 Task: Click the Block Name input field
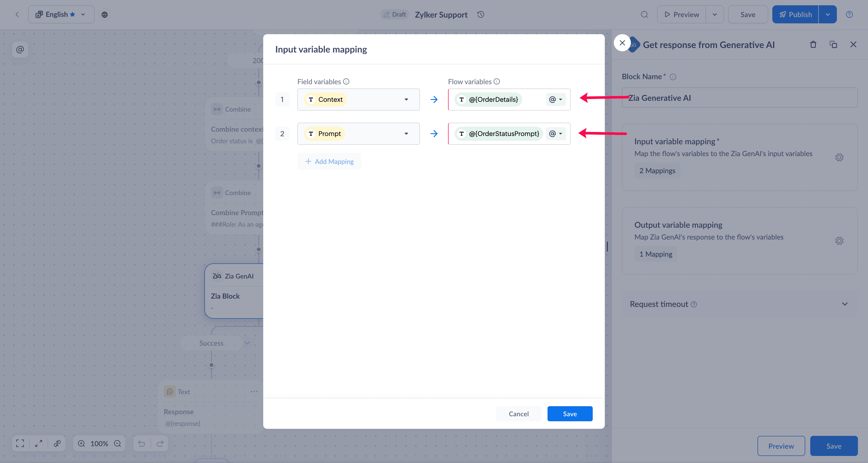pyautogui.click(x=740, y=98)
